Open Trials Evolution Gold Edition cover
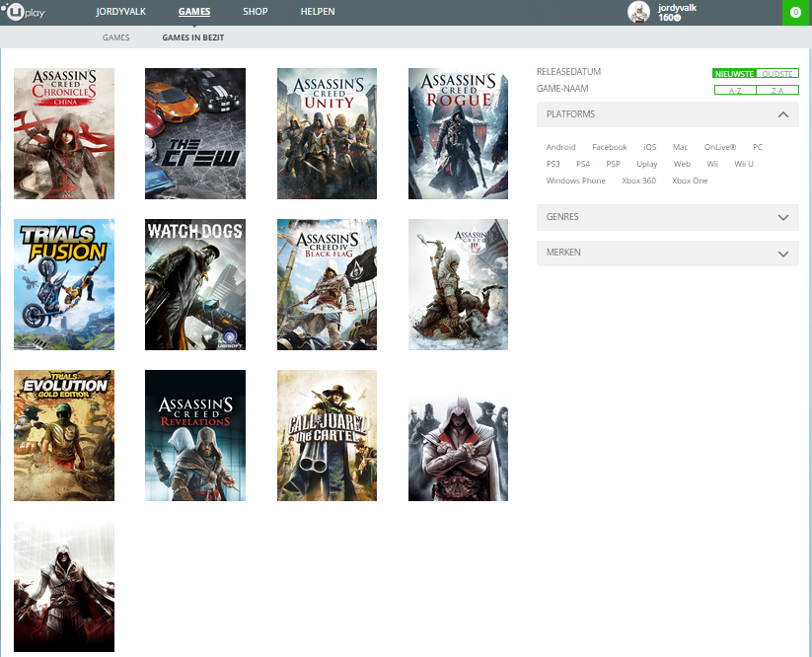The image size is (812, 657). coord(64,435)
